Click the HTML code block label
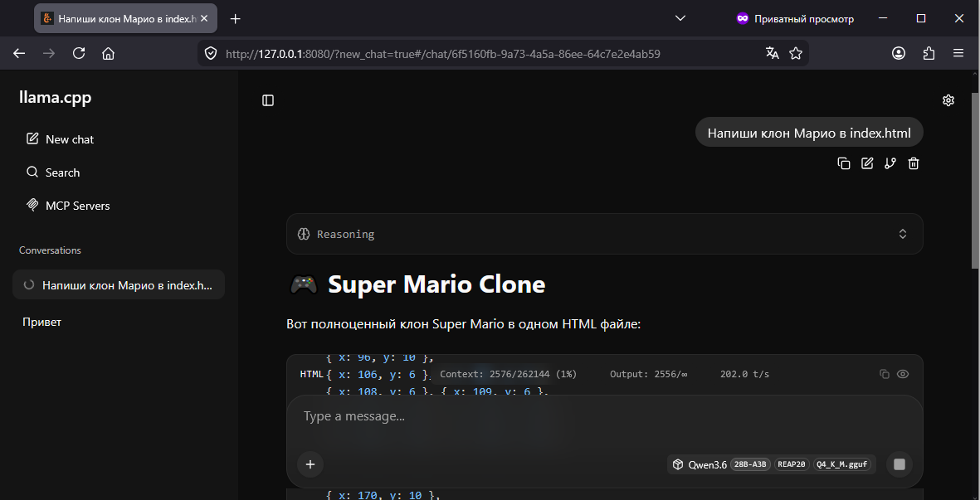Image resolution: width=980 pixels, height=500 pixels. coord(311,374)
